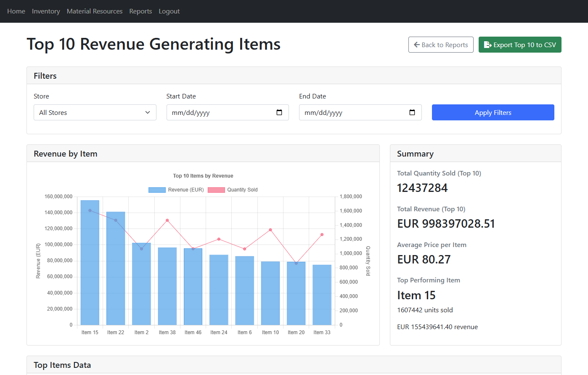Click Logout in the navigation bar

(x=169, y=11)
